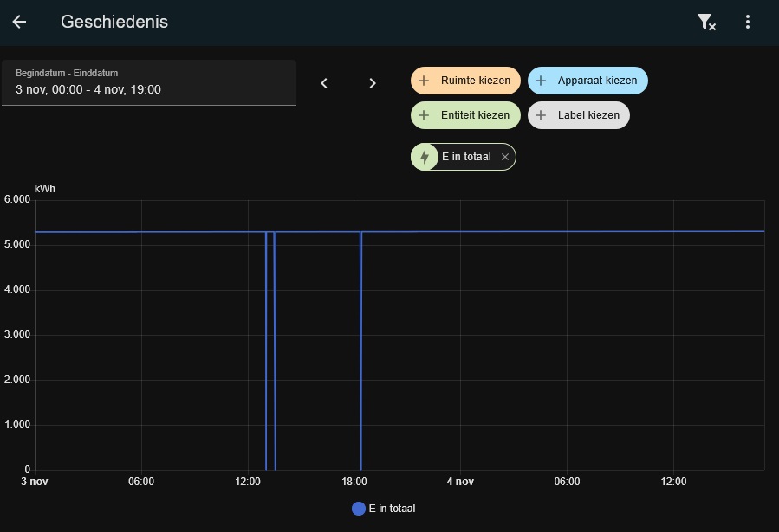Open the Entiteit kiezen picker
Viewport: 779px width, 532px height.
pos(465,115)
